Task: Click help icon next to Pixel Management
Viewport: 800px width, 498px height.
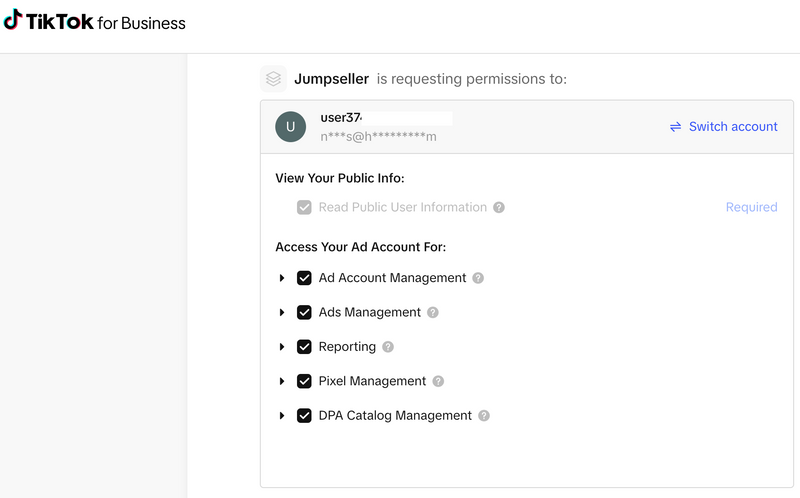Action: pos(438,381)
